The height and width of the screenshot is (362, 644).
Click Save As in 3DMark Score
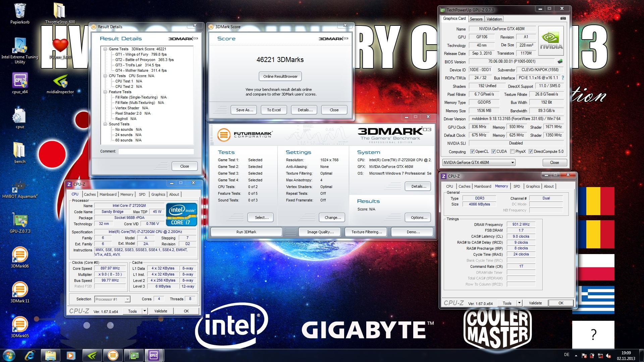pyautogui.click(x=245, y=110)
